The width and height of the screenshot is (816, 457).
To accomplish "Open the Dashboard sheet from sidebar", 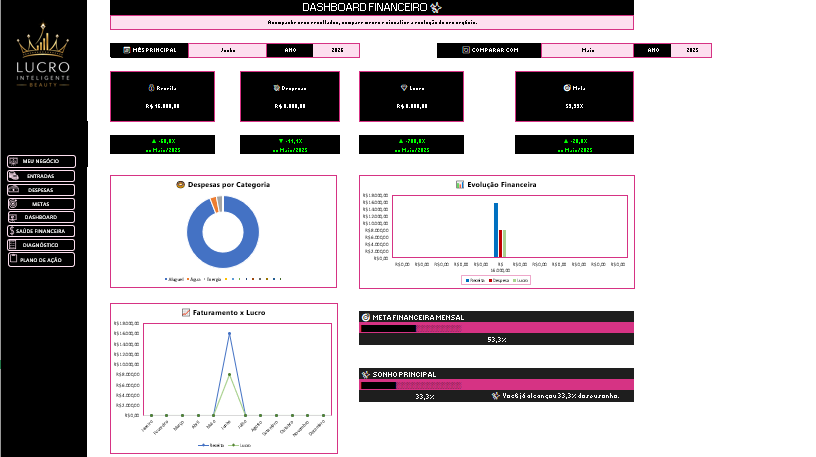I will [41, 217].
